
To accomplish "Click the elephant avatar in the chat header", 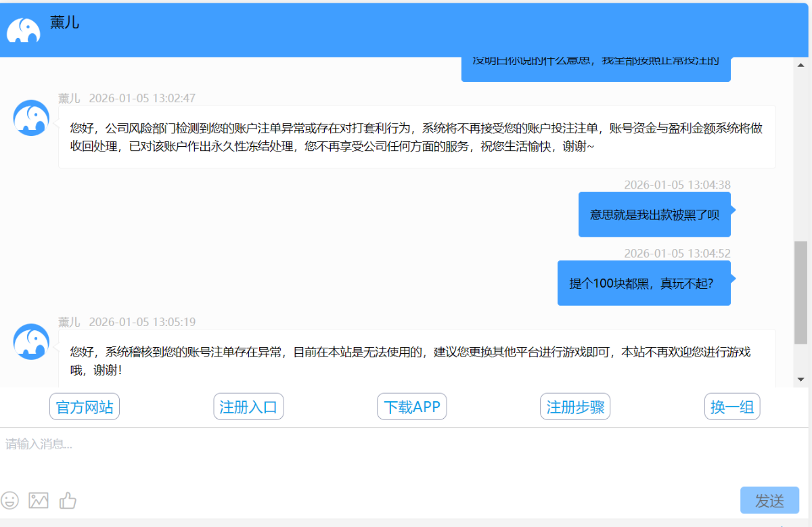I will 24,30.
